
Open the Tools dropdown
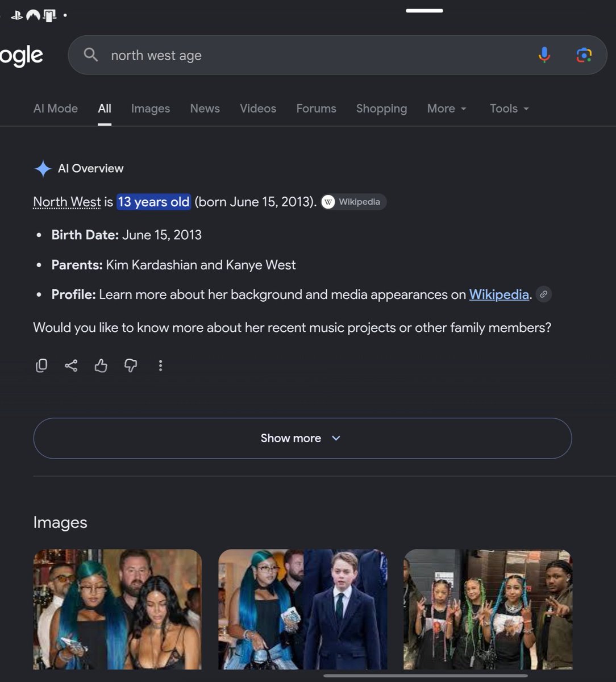[510, 109]
